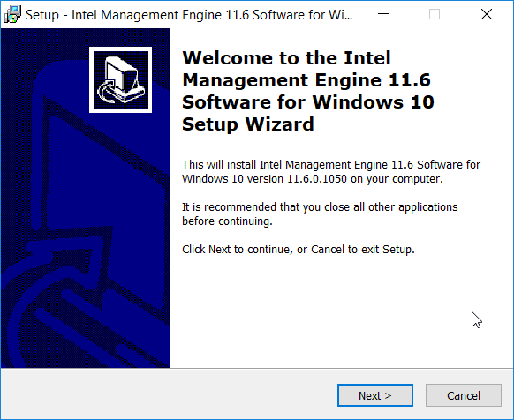This screenshot has height=420, width=514.
Task: Click the computer icon in the blue sidebar
Action: click(x=120, y=80)
